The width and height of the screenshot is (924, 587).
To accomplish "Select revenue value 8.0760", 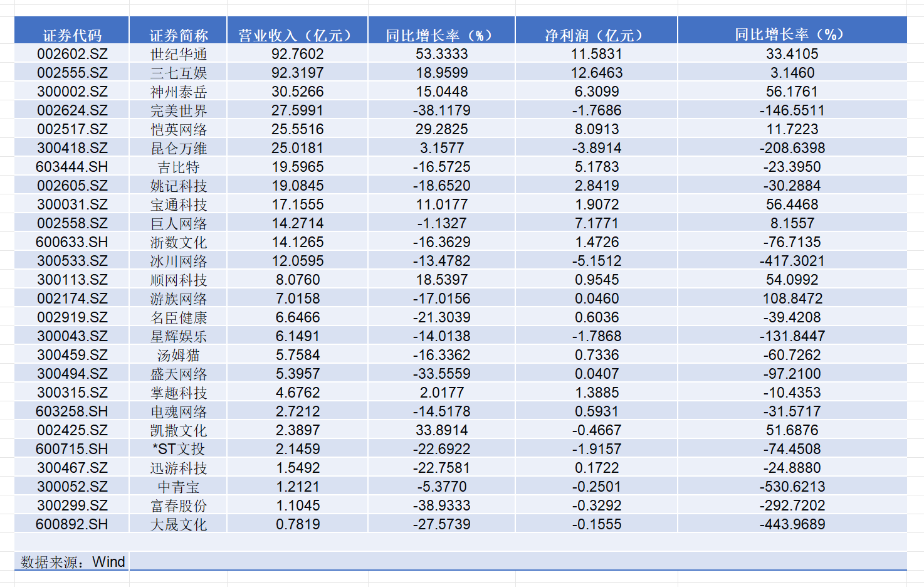I will point(298,280).
